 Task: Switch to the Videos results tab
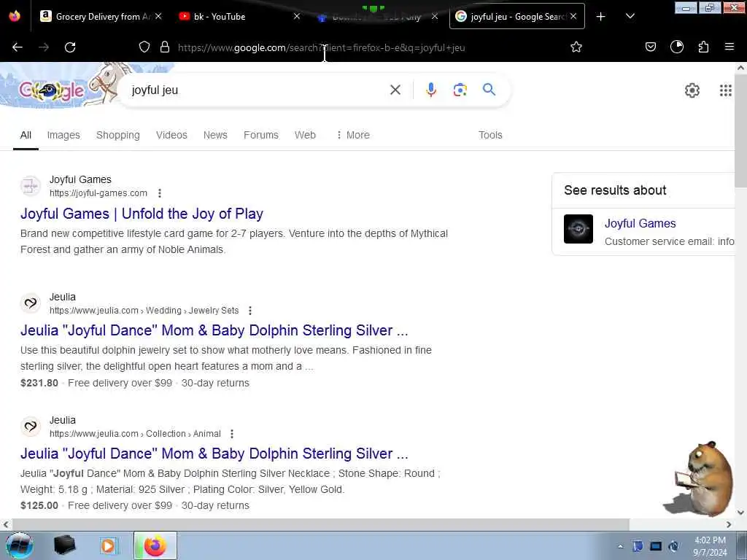tap(171, 135)
